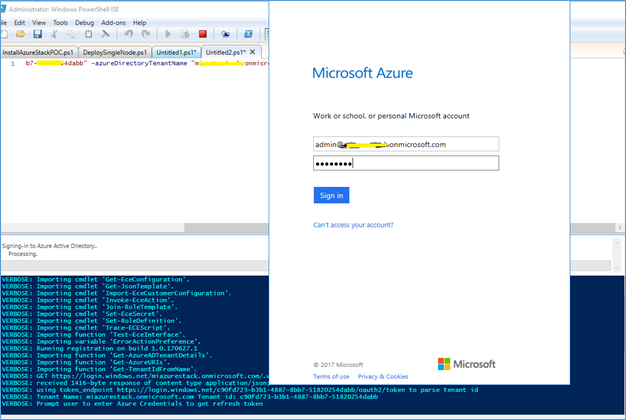Open the Terms of use link
Viewport: 626px width, 420px height.
[331, 376]
